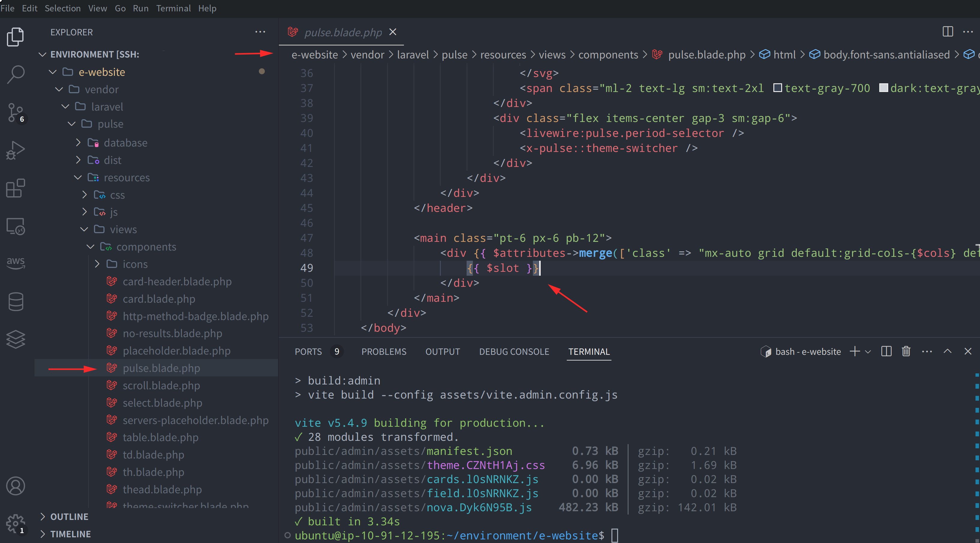Click the html breadcrumb above the editor
This screenshot has width=980, height=543.
pos(785,54)
